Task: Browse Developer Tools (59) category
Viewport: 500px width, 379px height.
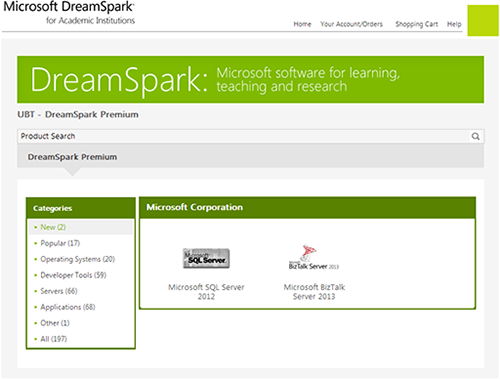Action: click(x=73, y=275)
